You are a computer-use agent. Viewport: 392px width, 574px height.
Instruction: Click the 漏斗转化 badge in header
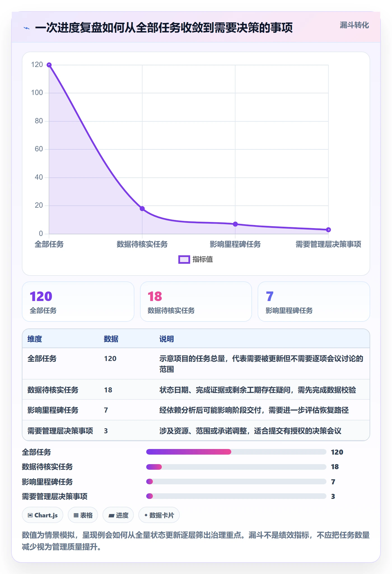click(354, 25)
